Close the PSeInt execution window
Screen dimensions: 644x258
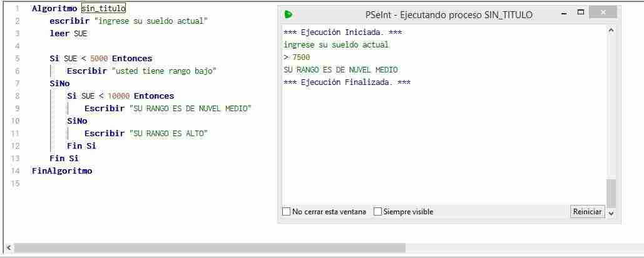pyautogui.click(x=603, y=12)
